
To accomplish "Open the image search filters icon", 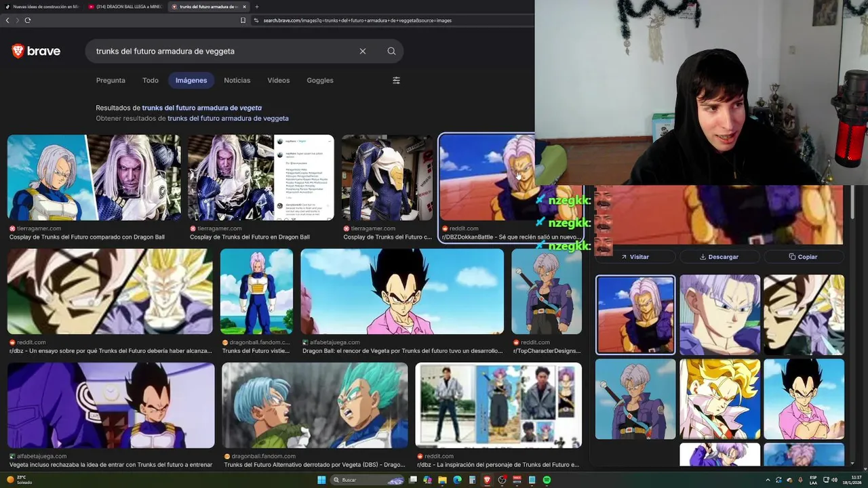I will (x=396, y=80).
